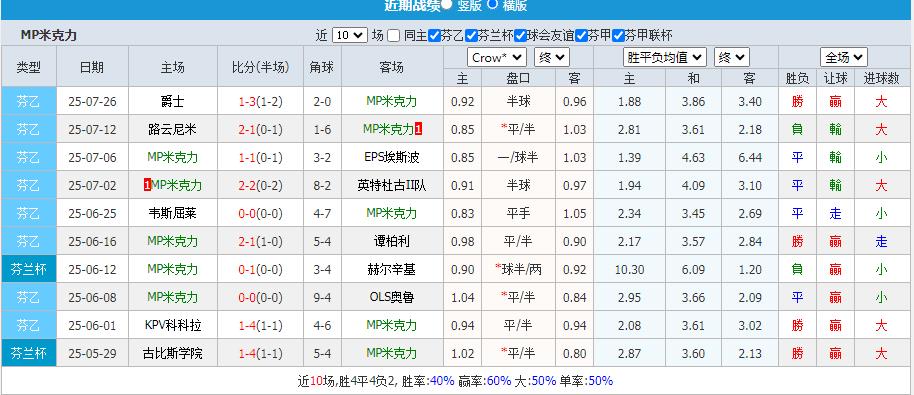Click the 单率 50% summary value
Image resolution: width=914 pixels, height=395 pixels.
tap(600, 381)
